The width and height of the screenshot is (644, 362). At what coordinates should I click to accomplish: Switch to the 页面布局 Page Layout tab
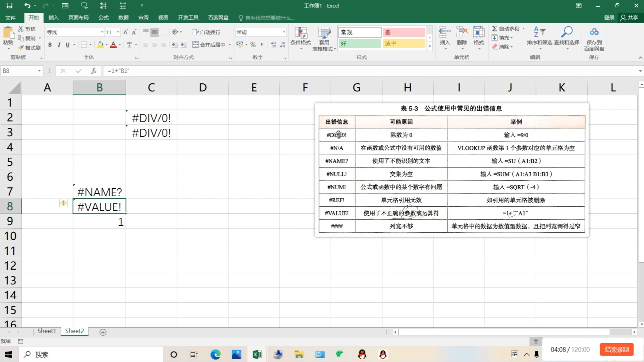[x=78, y=18]
